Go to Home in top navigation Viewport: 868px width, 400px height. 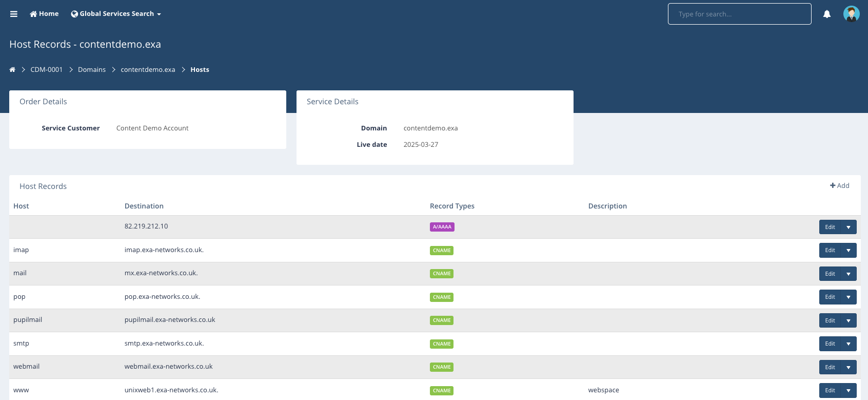point(44,14)
